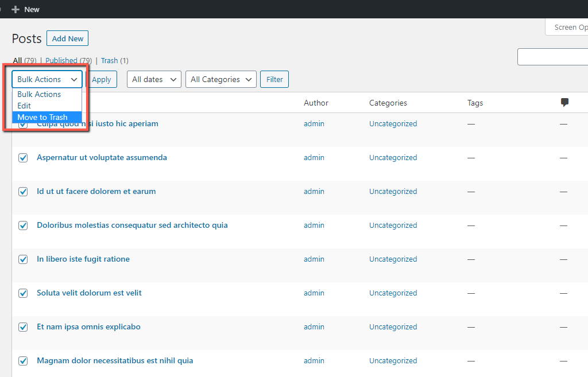Expand the All dates filter dropdown
Image resolution: width=588 pixels, height=377 pixels.
[x=154, y=79]
